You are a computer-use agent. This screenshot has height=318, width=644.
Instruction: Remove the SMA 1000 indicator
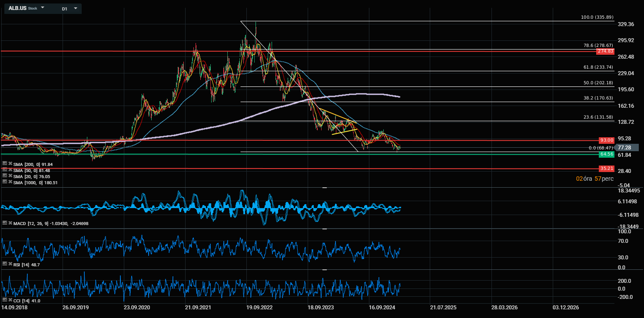[10, 182]
